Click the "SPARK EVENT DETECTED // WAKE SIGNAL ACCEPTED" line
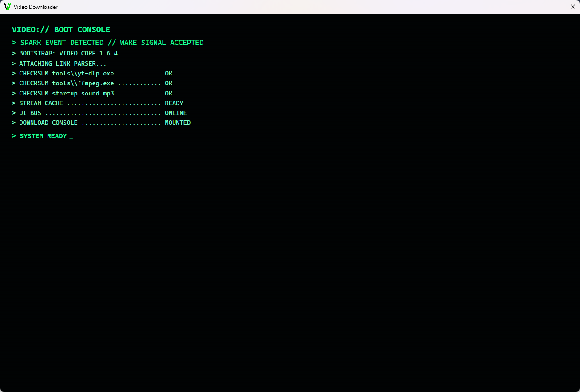This screenshot has height=392, width=580. coord(108,43)
